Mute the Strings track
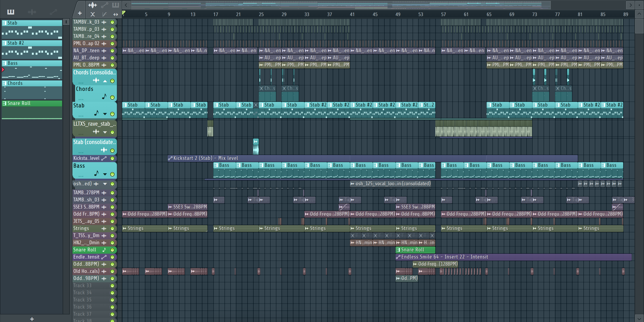This screenshot has height=322, width=644. tap(112, 228)
